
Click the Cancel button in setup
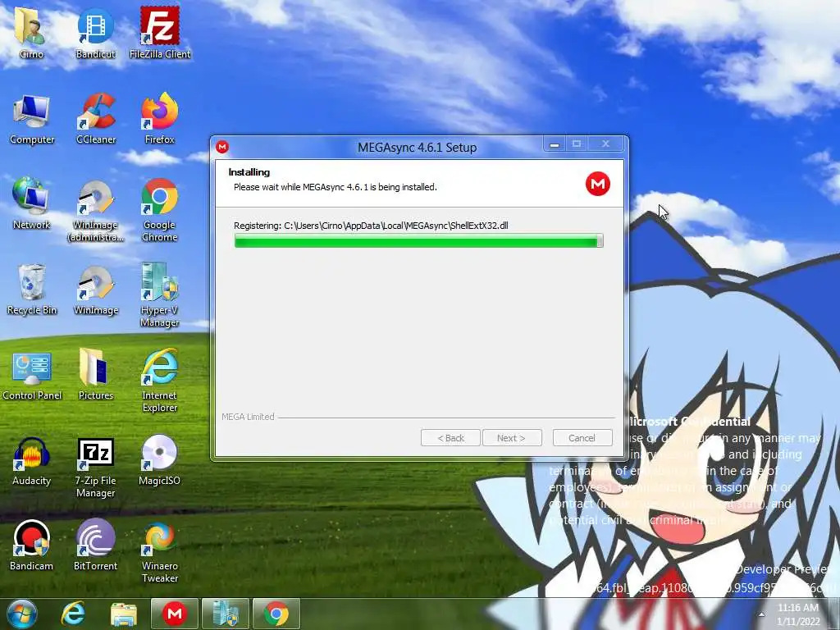[x=582, y=438]
